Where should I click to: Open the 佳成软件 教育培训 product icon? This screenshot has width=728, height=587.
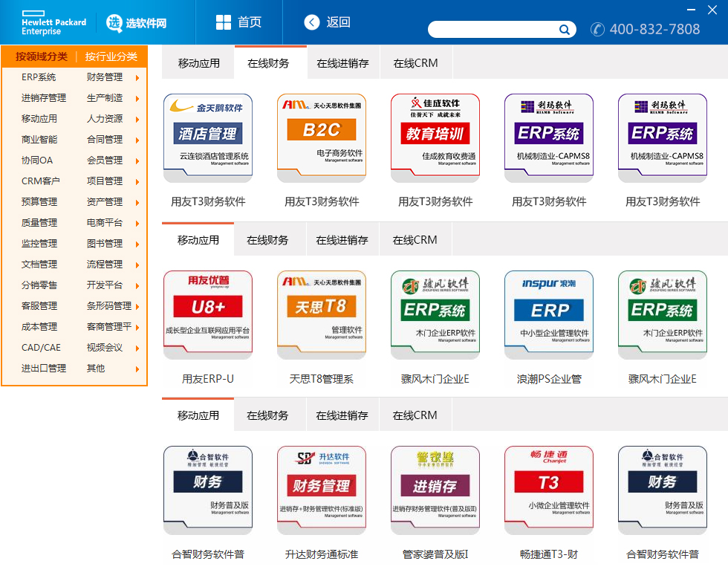435,138
